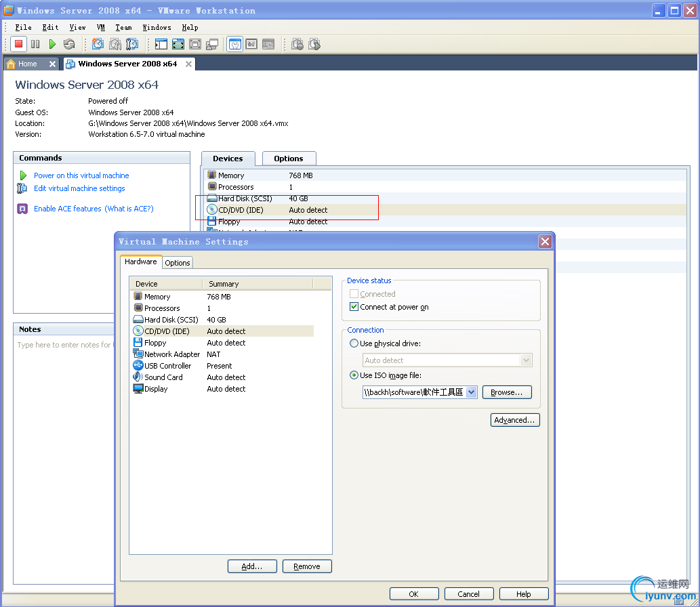
Task: Click the Take Snapshot toolbar icon
Action: pos(98,44)
